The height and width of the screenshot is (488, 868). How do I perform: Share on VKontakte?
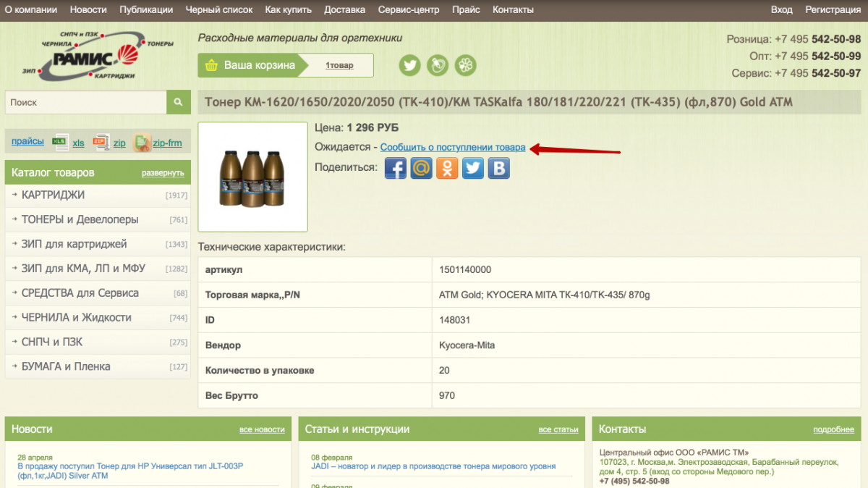click(x=499, y=168)
